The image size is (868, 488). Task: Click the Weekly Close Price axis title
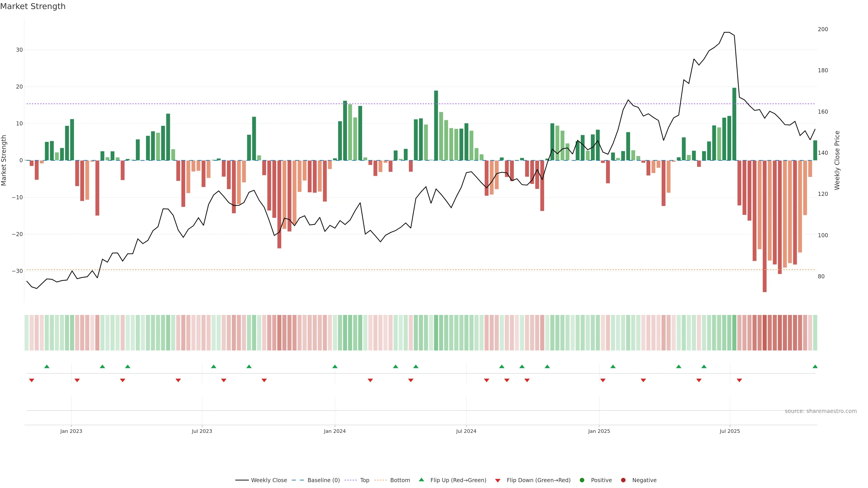click(837, 160)
